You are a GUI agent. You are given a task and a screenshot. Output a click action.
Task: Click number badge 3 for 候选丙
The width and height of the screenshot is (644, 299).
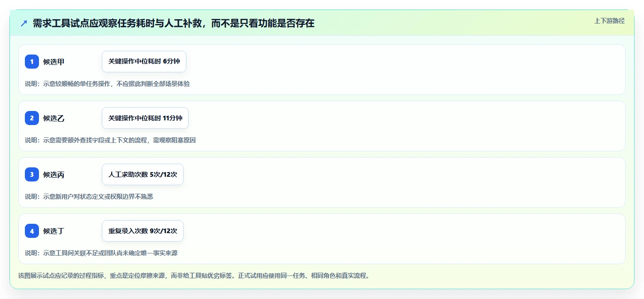tap(32, 174)
